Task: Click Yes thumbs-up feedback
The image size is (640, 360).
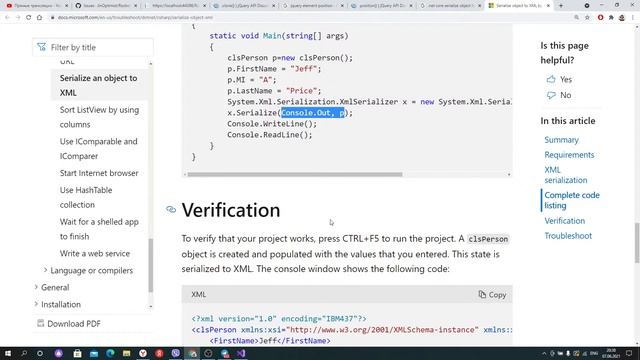Action: point(559,79)
